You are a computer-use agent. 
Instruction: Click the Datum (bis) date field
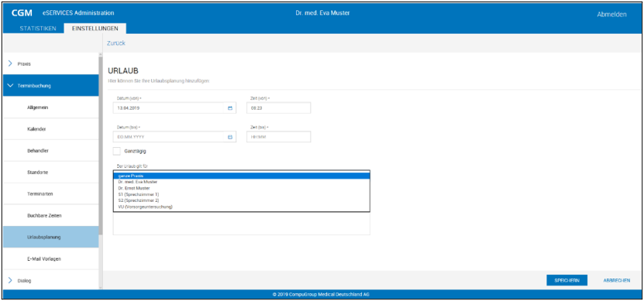[x=174, y=137]
